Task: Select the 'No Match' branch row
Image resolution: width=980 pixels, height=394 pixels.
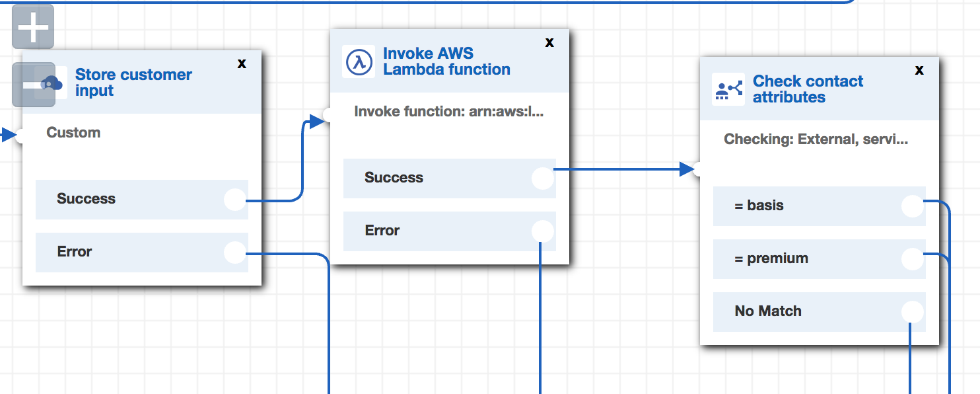Action: pos(819,312)
